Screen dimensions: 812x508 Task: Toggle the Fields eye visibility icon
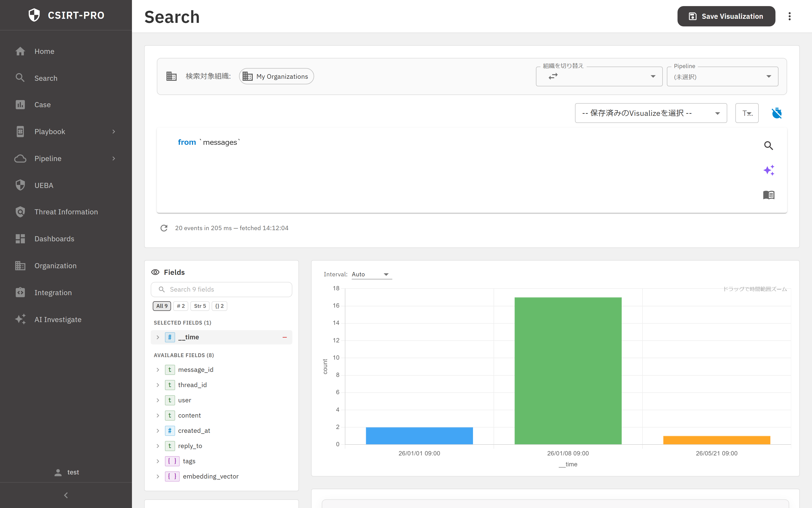pyautogui.click(x=155, y=272)
